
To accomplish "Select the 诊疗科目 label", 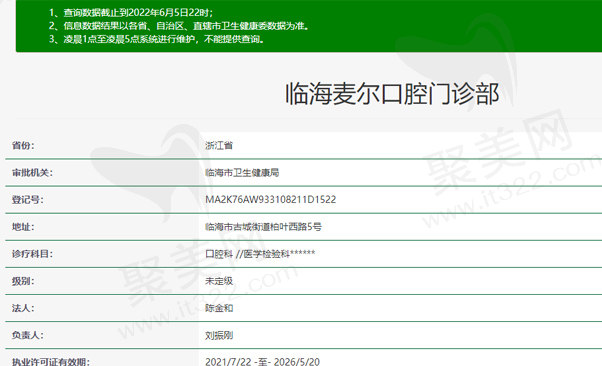I will (x=32, y=254).
